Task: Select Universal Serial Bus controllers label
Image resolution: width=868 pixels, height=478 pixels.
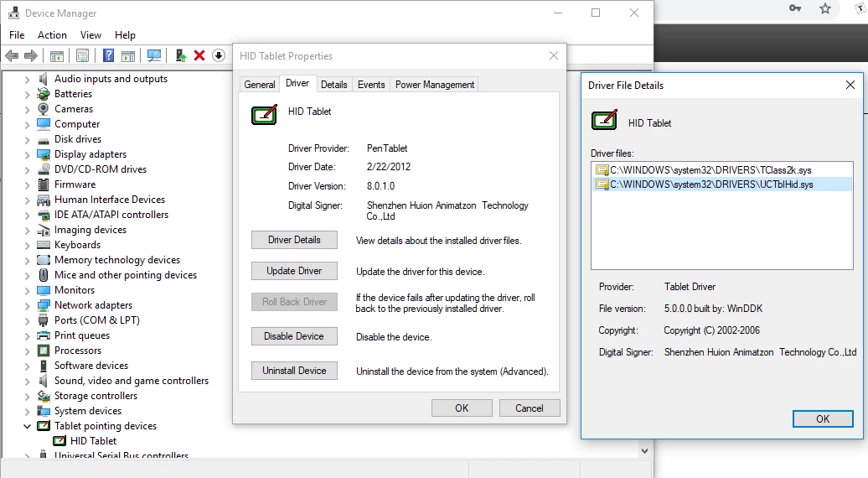Action: coord(121,455)
